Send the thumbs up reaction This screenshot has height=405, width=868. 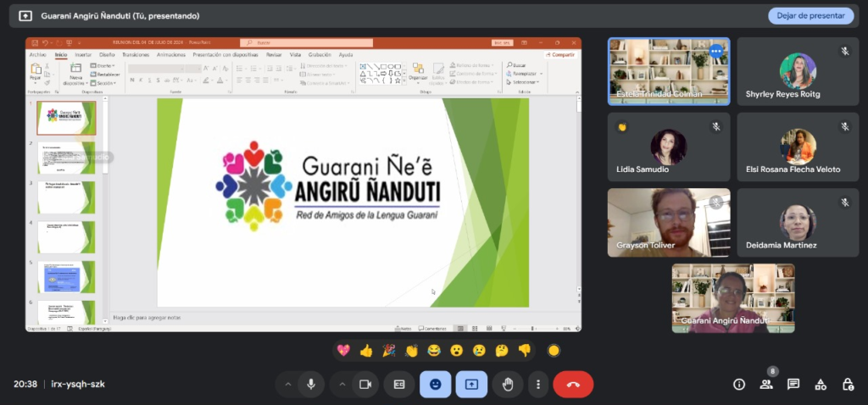pyautogui.click(x=366, y=350)
